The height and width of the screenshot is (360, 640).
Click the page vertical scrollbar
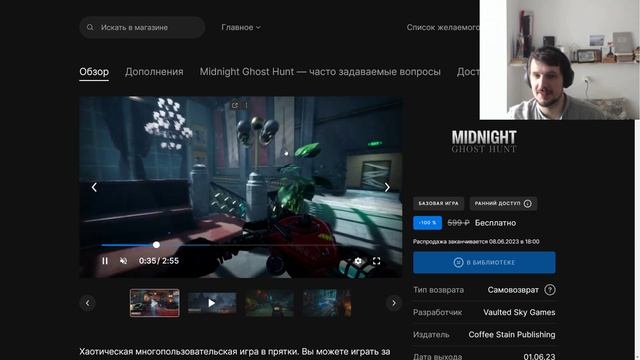(x=637, y=240)
